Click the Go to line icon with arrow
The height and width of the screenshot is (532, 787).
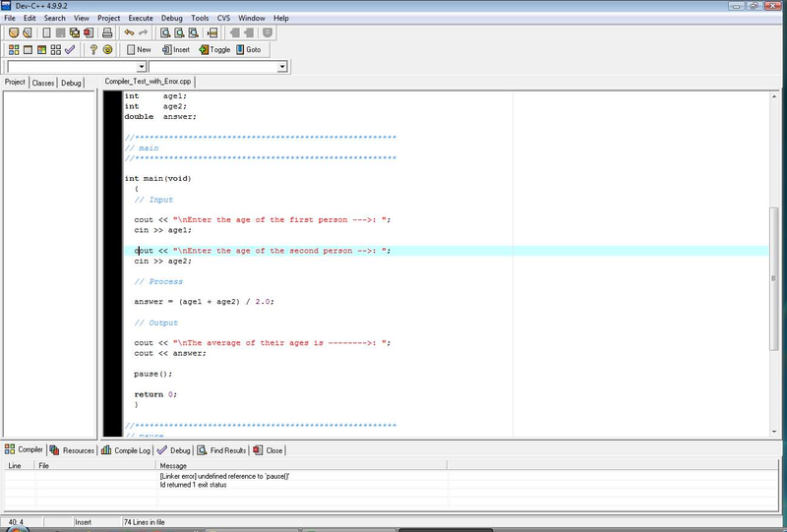[212, 33]
